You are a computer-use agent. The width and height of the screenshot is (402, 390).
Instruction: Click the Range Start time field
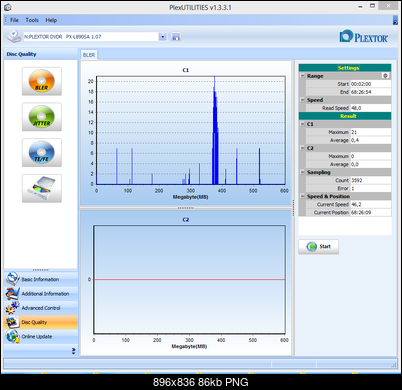click(x=371, y=84)
